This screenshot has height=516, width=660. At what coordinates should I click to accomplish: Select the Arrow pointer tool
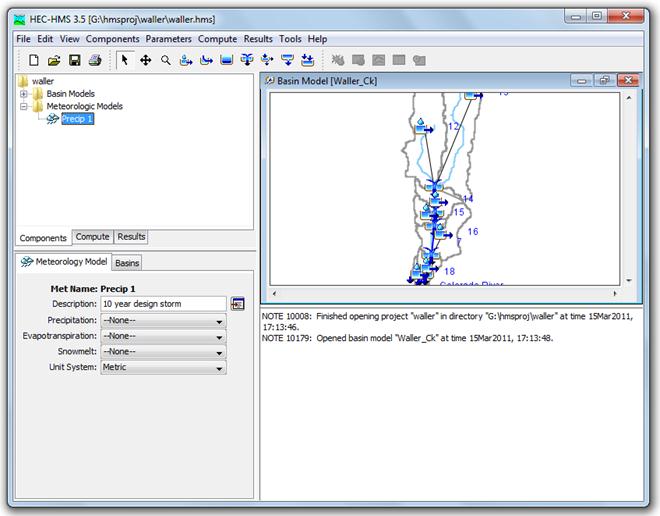[x=125, y=60]
